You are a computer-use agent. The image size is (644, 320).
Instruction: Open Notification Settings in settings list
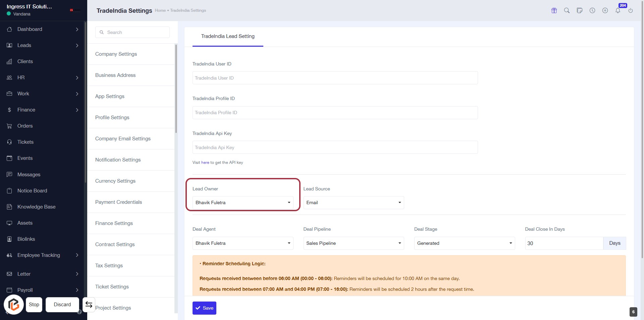[x=118, y=160]
